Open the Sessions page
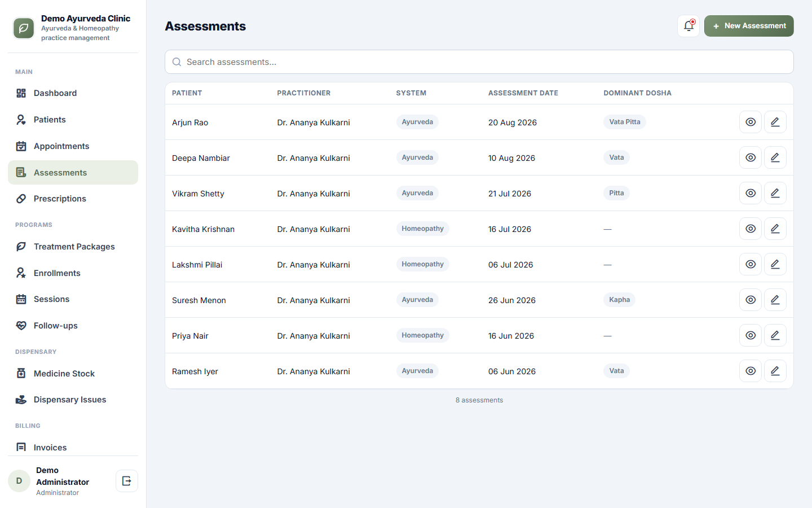This screenshot has height=508, width=812. click(73, 299)
